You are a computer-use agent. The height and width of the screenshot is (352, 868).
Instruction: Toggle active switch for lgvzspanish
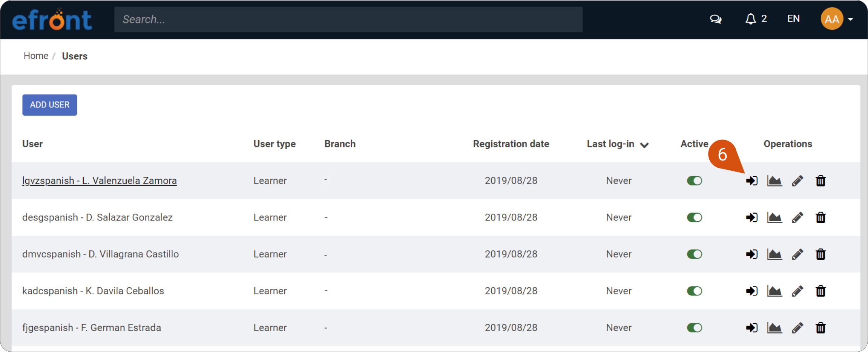tap(694, 181)
